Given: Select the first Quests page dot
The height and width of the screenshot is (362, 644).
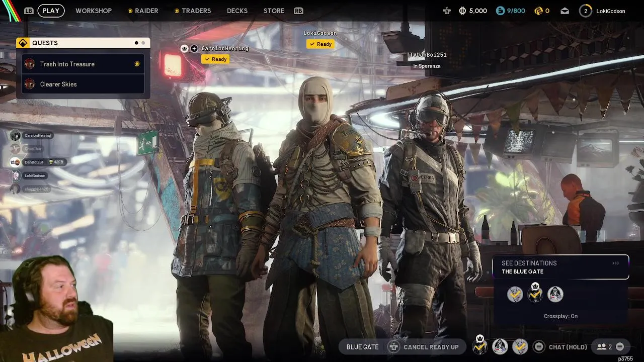Looking at the screenshot, I should pos(136,43).
